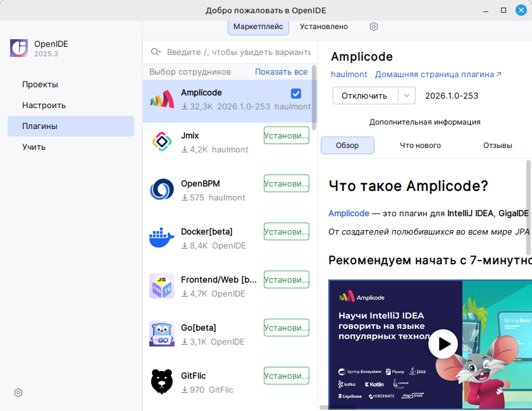532x411 pixels.
Task: Select Настроить in the sidebar
Action: pos(71,106)
